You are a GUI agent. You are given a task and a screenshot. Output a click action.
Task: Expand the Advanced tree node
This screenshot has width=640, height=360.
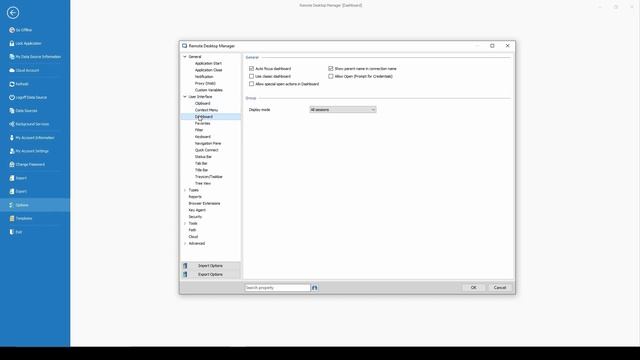tap(185, 244)
